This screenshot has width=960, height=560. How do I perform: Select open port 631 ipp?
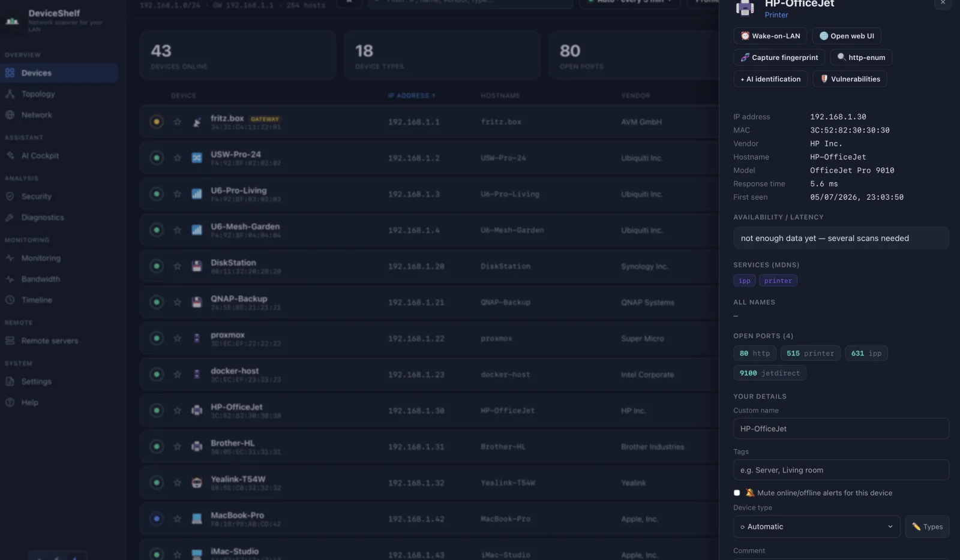tap(866, 353)
